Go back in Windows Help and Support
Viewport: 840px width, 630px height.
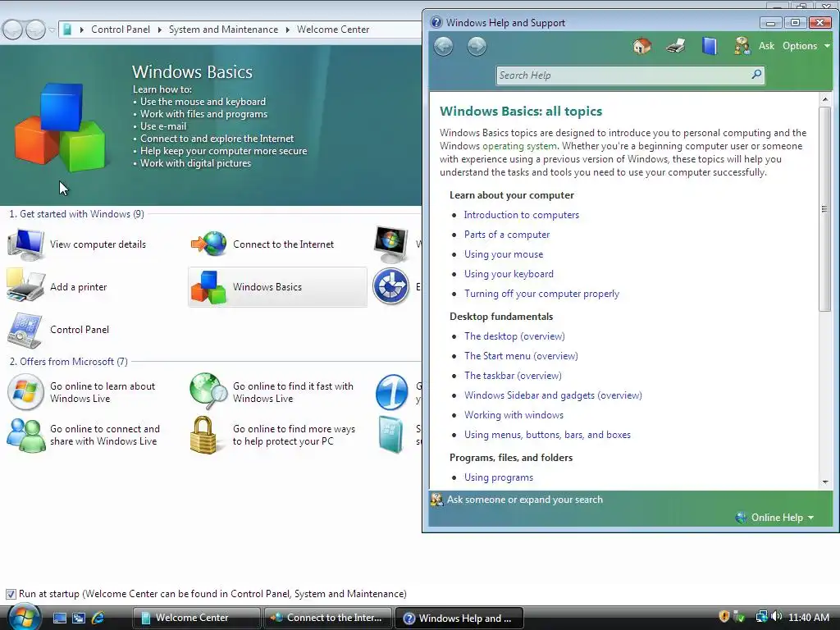[x=444, y=46]
